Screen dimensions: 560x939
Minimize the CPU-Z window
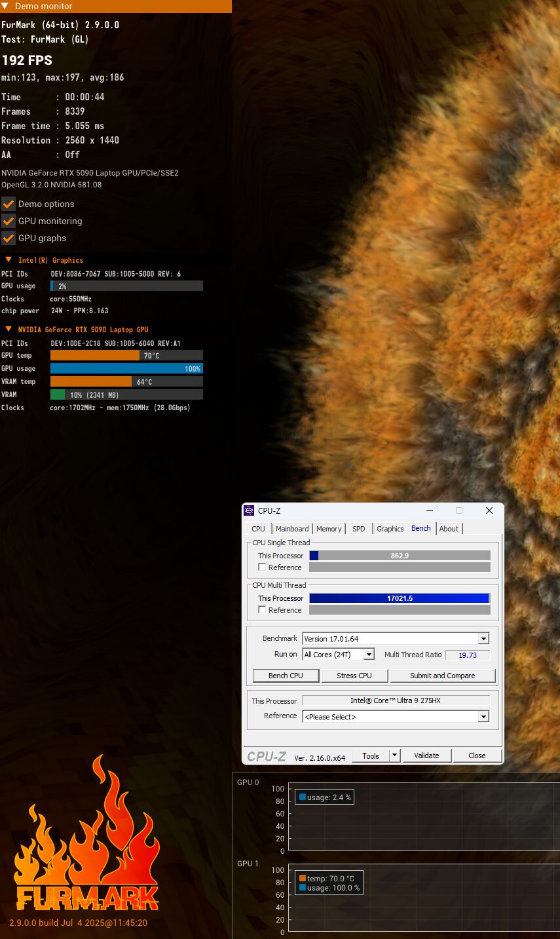(x=429, y=510)
